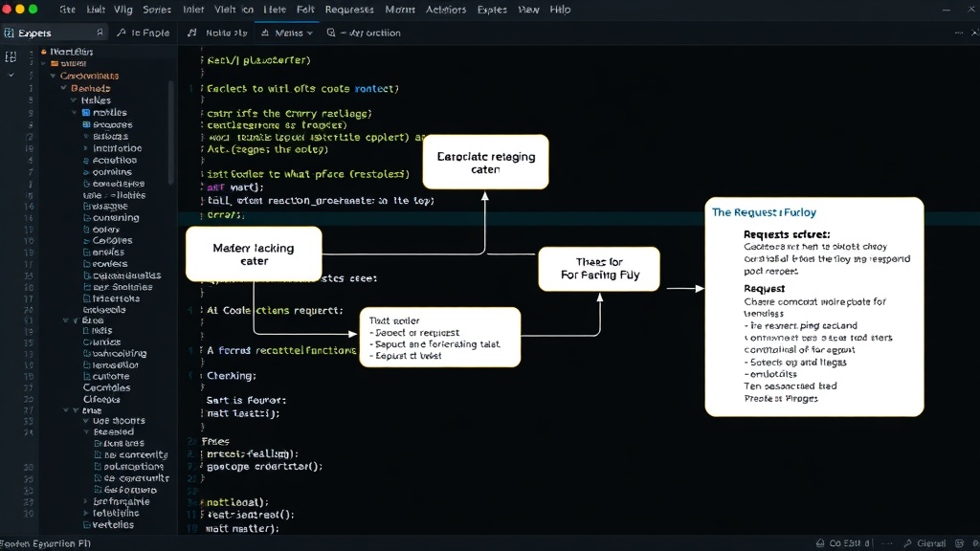Click the code line gostope croertstar();
Viewport: 980px width, 551px height.
(x=265, y=466)
